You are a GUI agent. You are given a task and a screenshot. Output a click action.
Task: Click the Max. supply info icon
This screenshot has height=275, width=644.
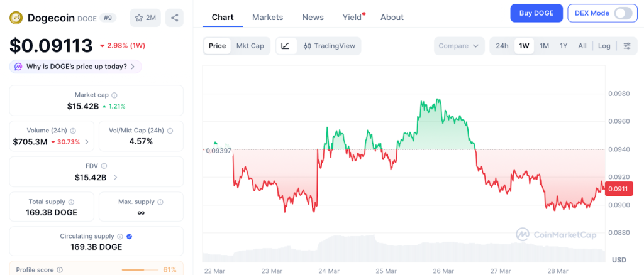[160, 202]
